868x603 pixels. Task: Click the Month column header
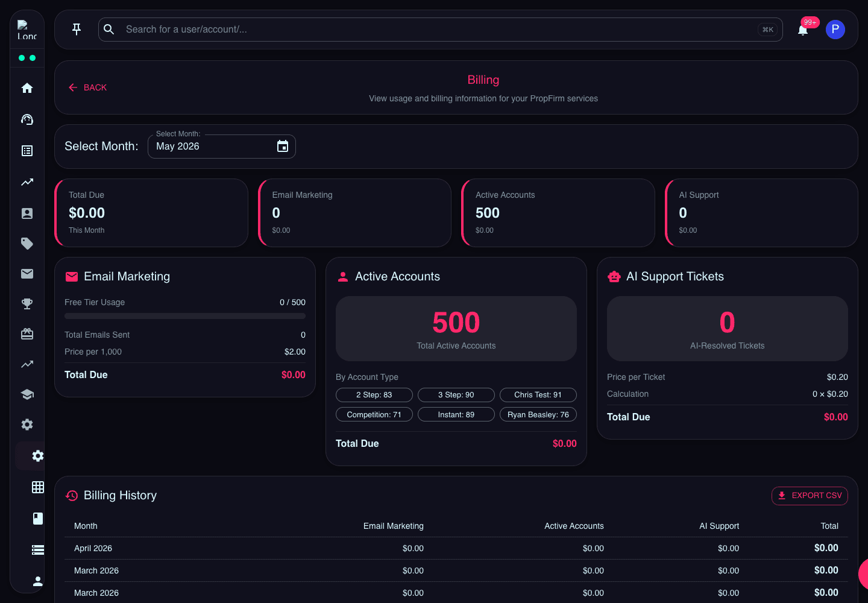pyautogui.click(x=86, y=526)
